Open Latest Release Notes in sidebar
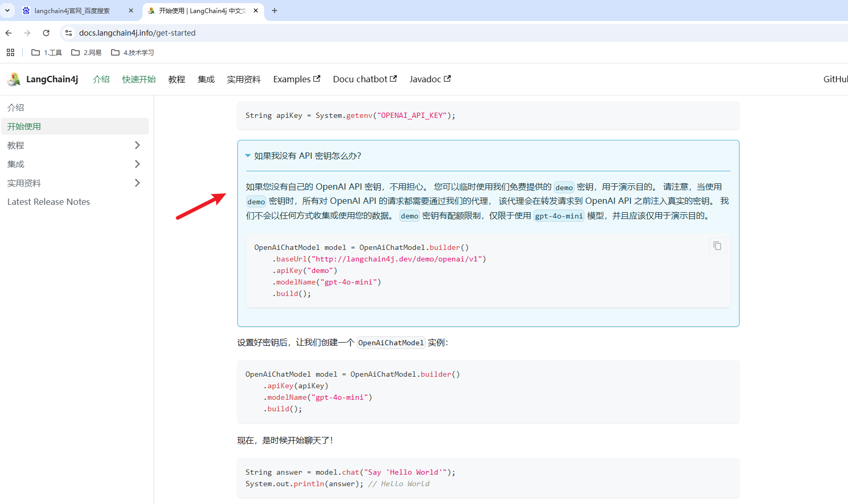This screenshot has width=848, height=504. click(x=75, y=202)
